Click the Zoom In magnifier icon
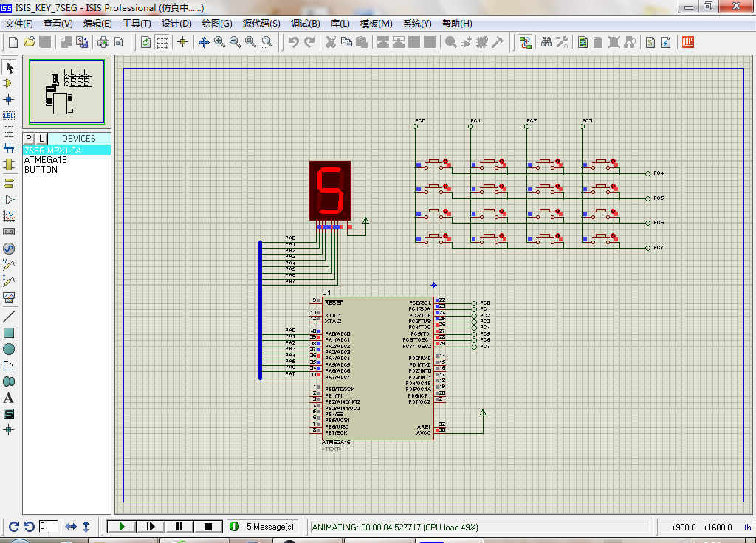Viewport: 756px width, 543px height. tap(219, 42)
